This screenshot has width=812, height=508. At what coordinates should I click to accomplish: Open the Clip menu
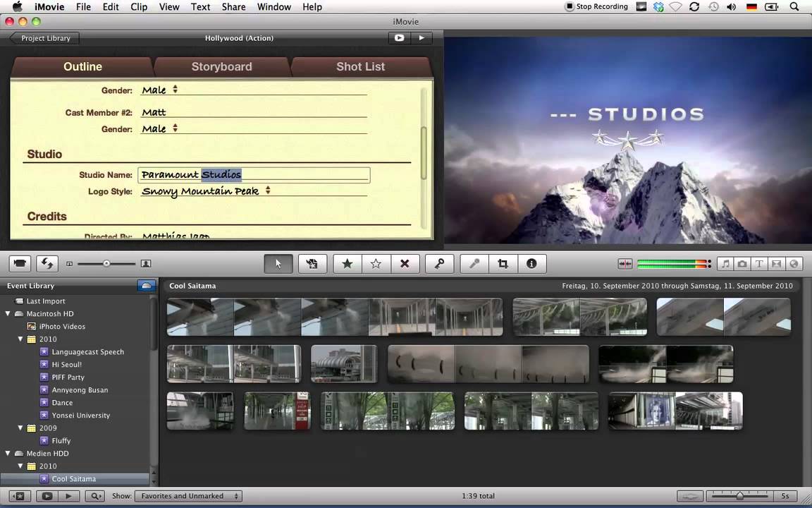point(139,7)
